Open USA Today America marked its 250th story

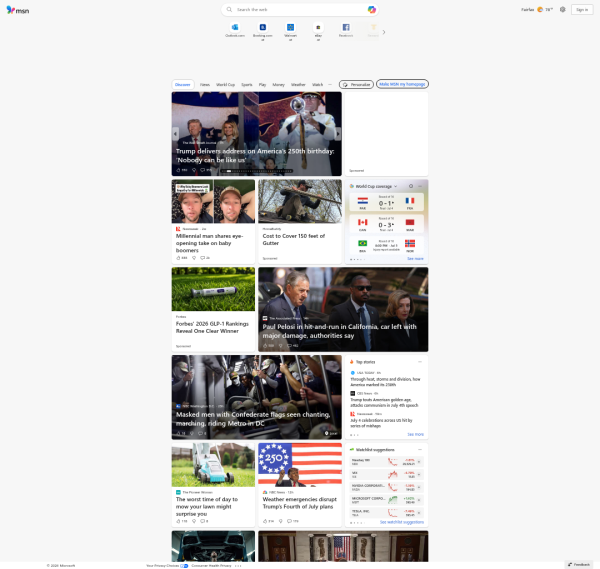click(x=385, y=382)
